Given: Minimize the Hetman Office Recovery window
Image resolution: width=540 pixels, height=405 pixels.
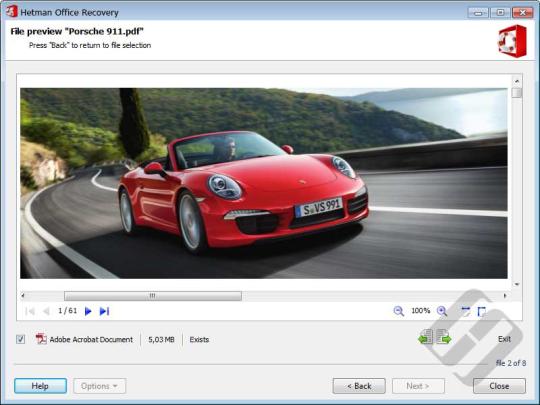Looking at the screenshot, I should pyautogui.click(x=478, y=13).
